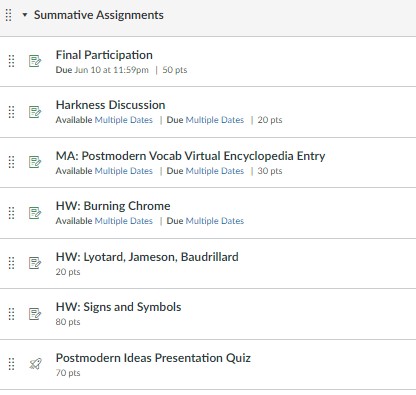Screen dimensions: 416x395
Task: Open the HW: Burning Chrome assignment
Action: [x=113, y=206]
